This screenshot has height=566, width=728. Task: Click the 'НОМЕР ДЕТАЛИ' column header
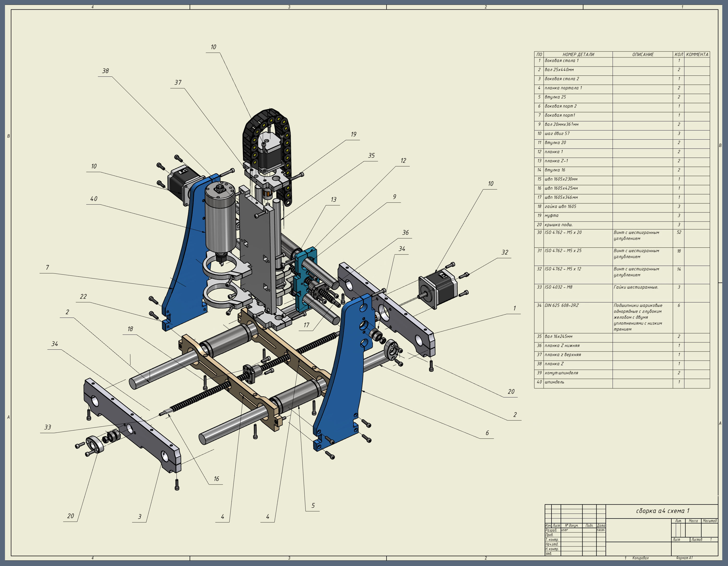coord(578,54)
